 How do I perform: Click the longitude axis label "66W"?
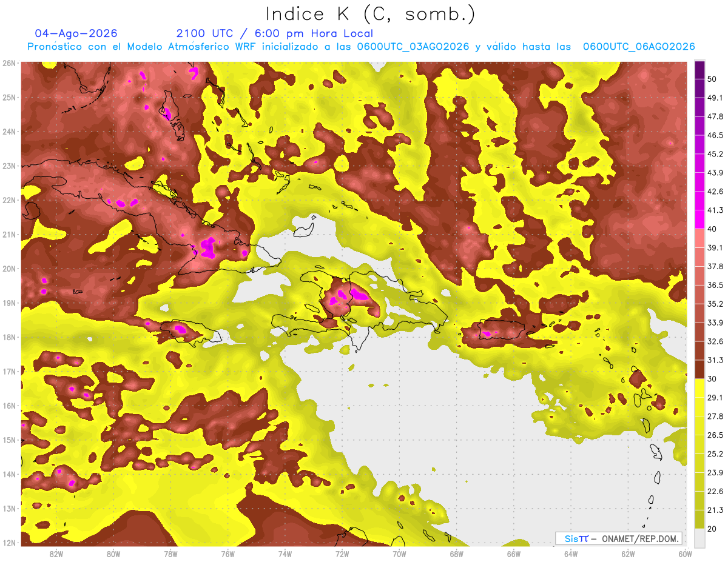514,554
